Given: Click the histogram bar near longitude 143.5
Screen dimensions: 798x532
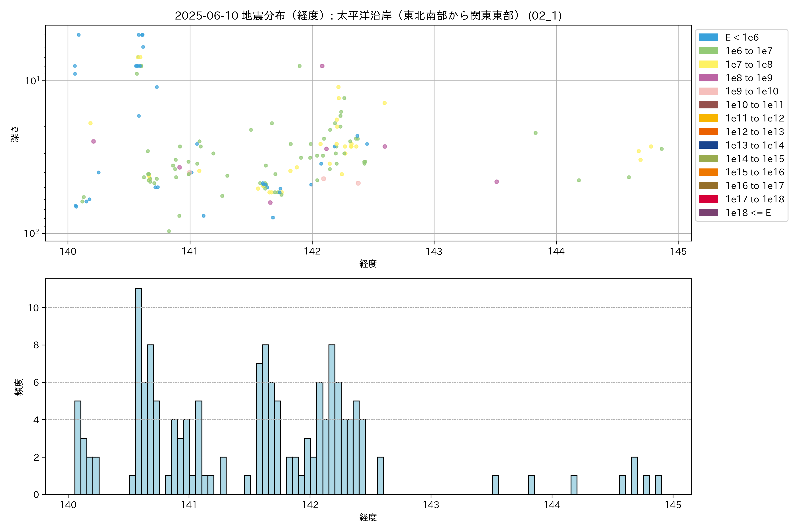Looking at the screenshot, I should click(x=495, y=485).
